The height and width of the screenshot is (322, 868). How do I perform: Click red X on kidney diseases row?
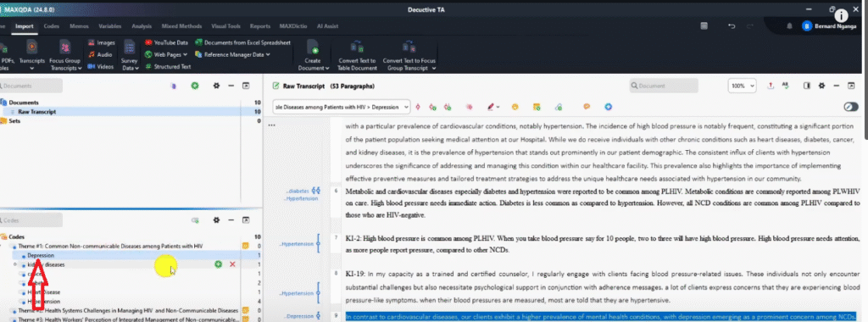pos(232,264)
